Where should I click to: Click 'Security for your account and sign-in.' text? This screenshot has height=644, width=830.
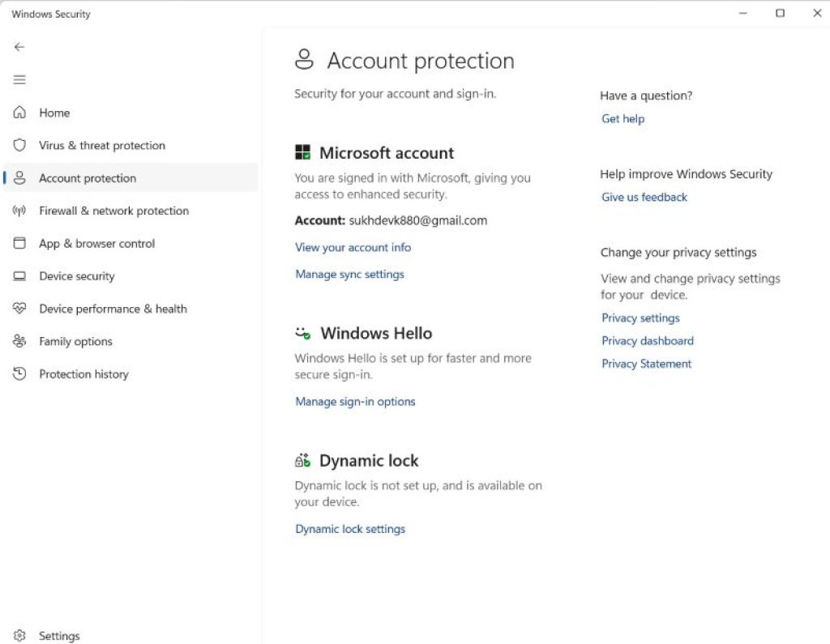click(396, 94)
